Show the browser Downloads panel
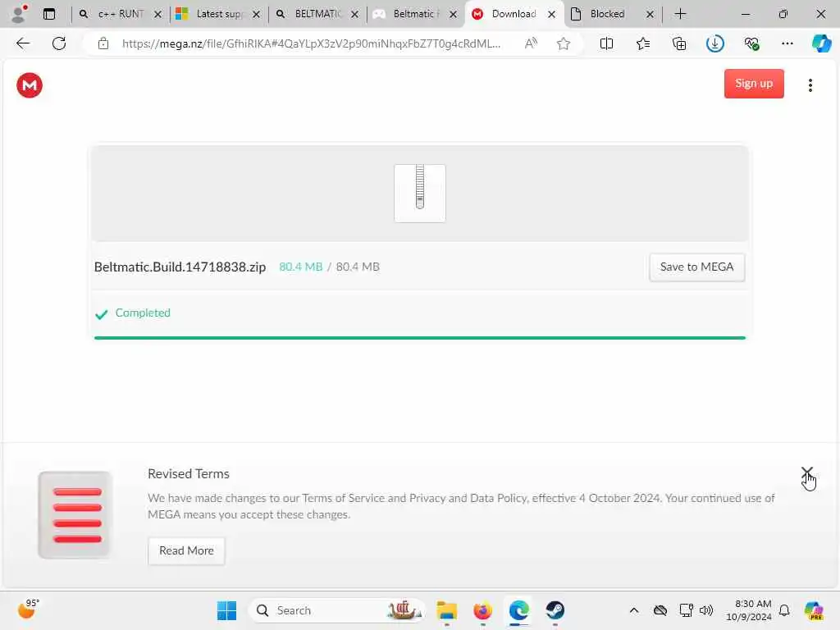This screenshot has height=630, width=840. point(715,43)
